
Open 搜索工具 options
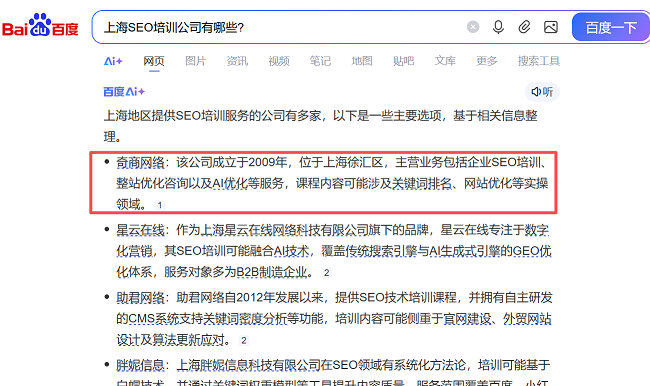(x=538, y=61)
